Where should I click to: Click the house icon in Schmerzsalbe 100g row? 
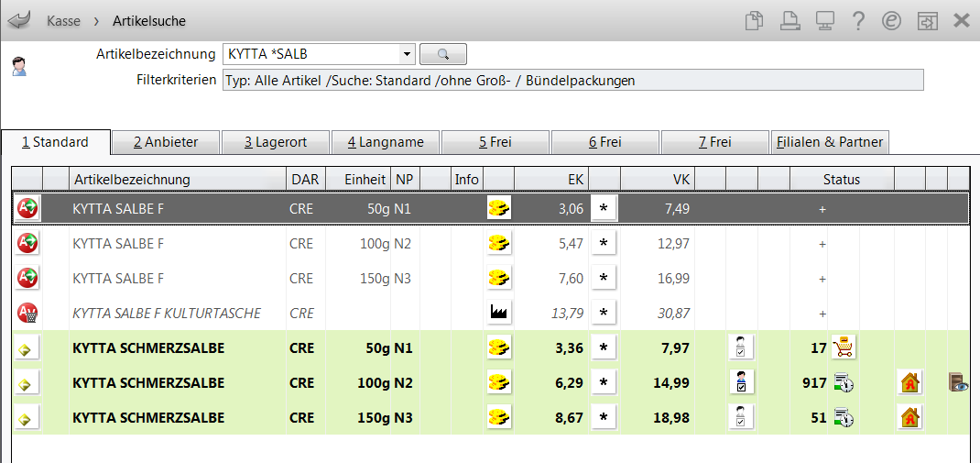click(x=909, y=382)
